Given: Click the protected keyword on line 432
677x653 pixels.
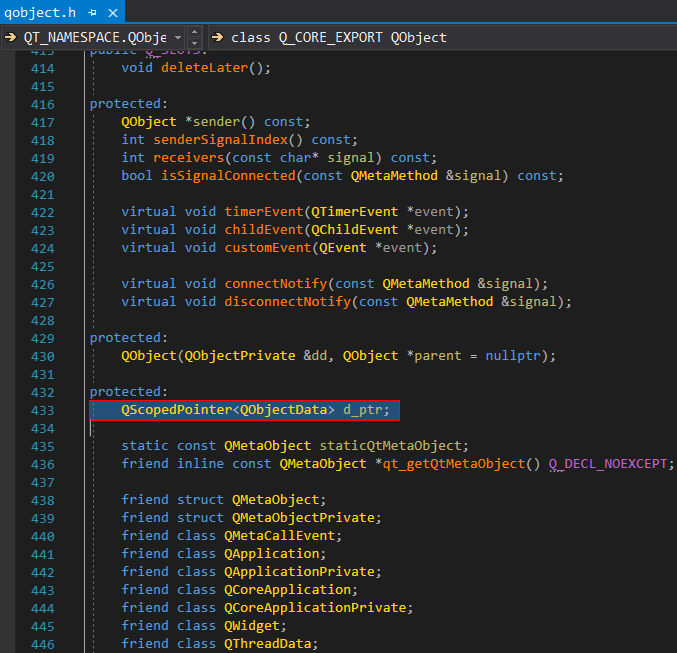Looking at the screenshot, I should (125, 392).
